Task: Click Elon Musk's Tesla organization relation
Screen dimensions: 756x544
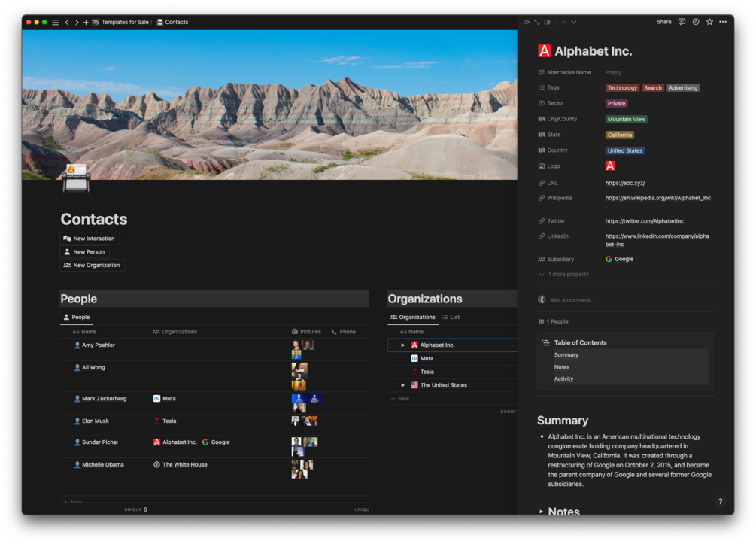Action: click(x=165, y=421)
